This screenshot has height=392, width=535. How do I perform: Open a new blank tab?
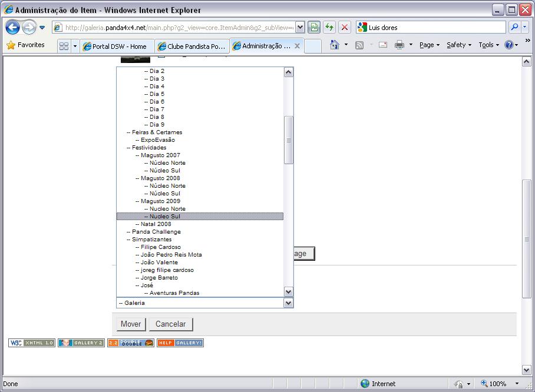pyautogui.click(x=312, y=46)
